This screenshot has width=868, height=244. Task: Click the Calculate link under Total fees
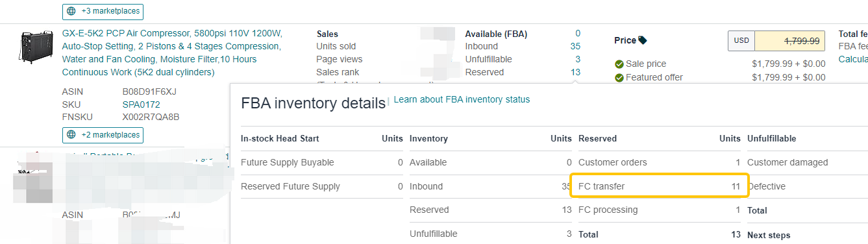(x=853, y=59)
